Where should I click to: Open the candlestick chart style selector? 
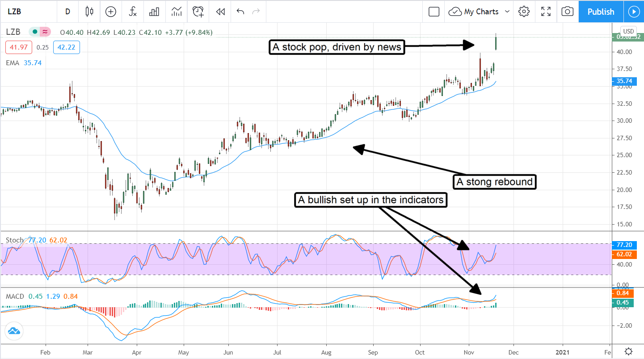(89, 12)
